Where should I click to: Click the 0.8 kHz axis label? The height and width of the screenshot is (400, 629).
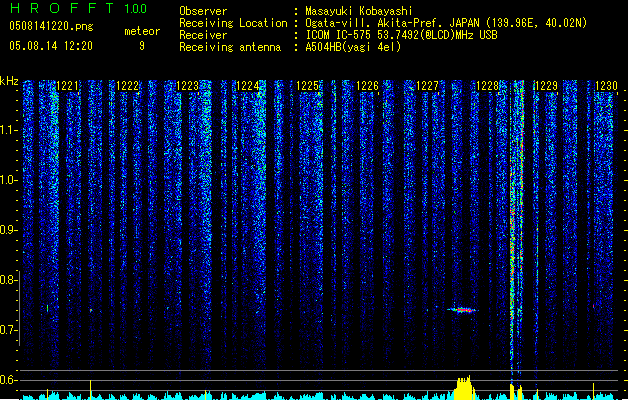pos(8,280)
